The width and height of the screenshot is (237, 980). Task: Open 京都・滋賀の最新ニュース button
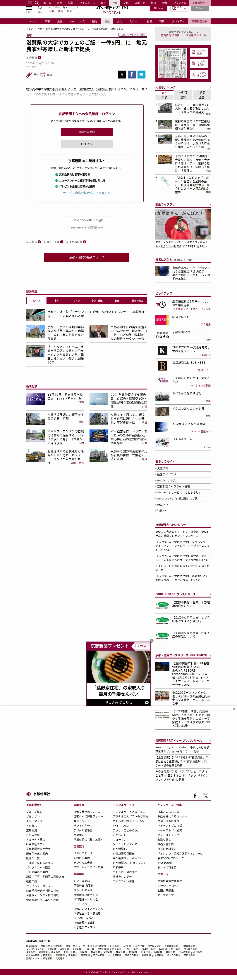tap(87, 257)
